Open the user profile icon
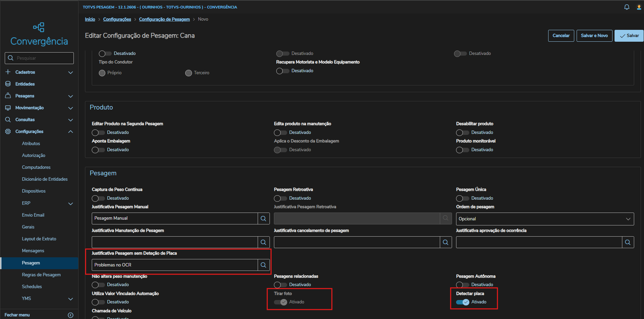 click(639, 7)
